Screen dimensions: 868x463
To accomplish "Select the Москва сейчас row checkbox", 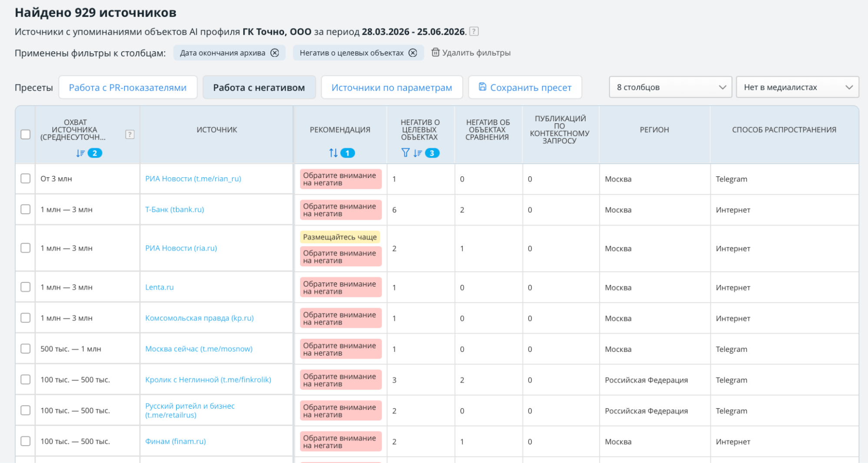I will click(x=26, y=349).
